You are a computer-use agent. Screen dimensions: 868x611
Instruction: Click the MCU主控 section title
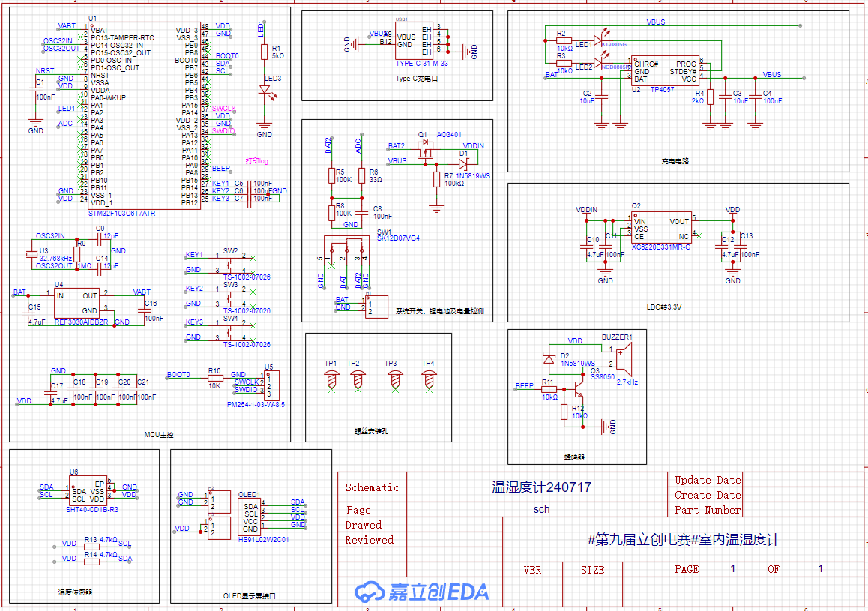tap(159, 435)
